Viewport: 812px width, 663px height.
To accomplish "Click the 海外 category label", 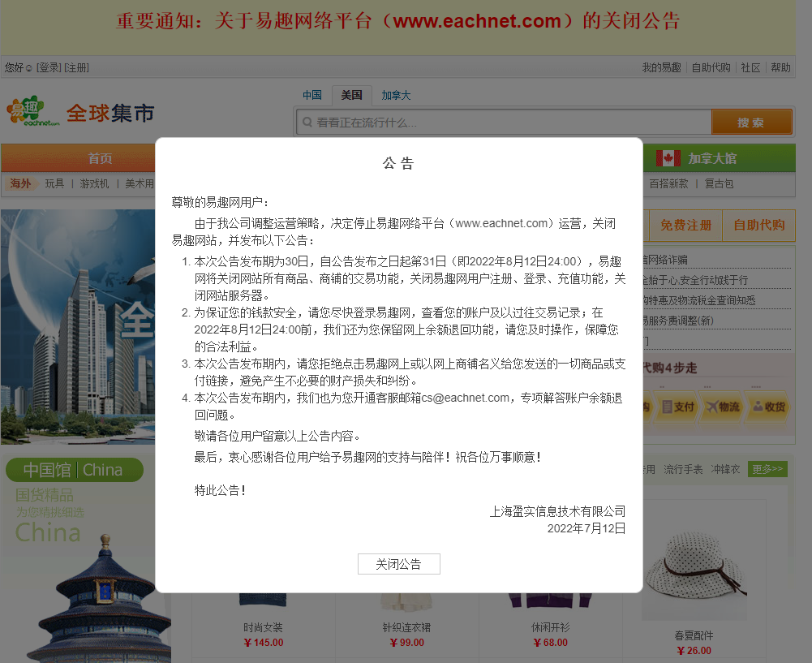I will (x=21, y=183).
